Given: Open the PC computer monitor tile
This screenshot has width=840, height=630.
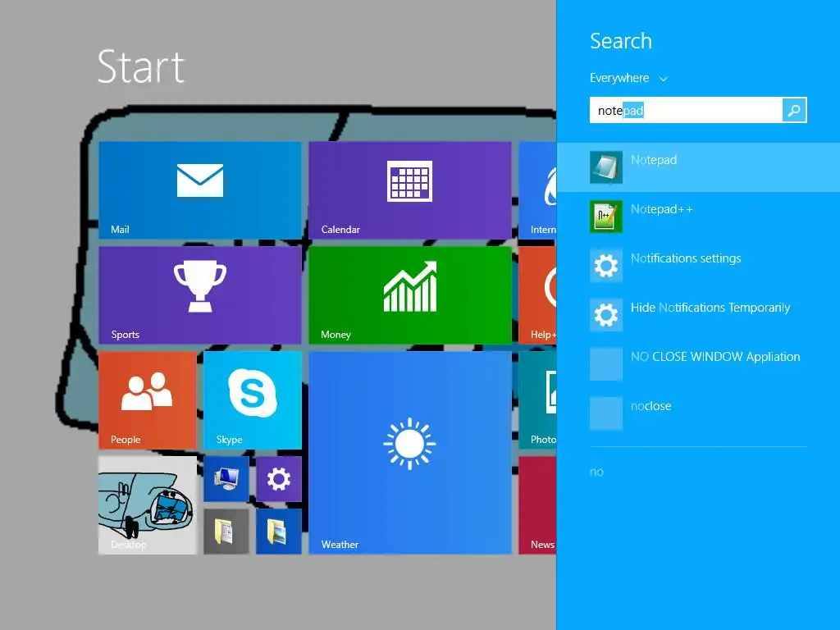Looking at the screenshot, I should click(226, 478).
